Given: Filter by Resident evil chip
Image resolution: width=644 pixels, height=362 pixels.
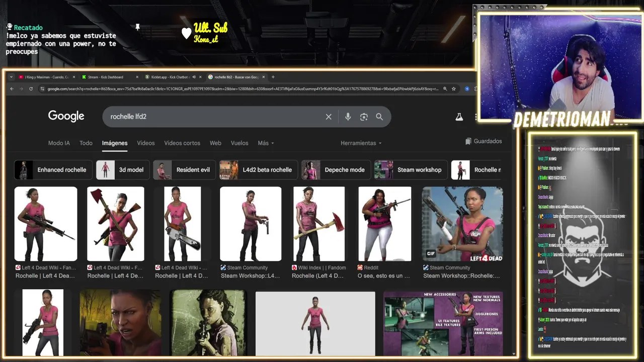Looking at the screenshot, I should pos(184,170).
